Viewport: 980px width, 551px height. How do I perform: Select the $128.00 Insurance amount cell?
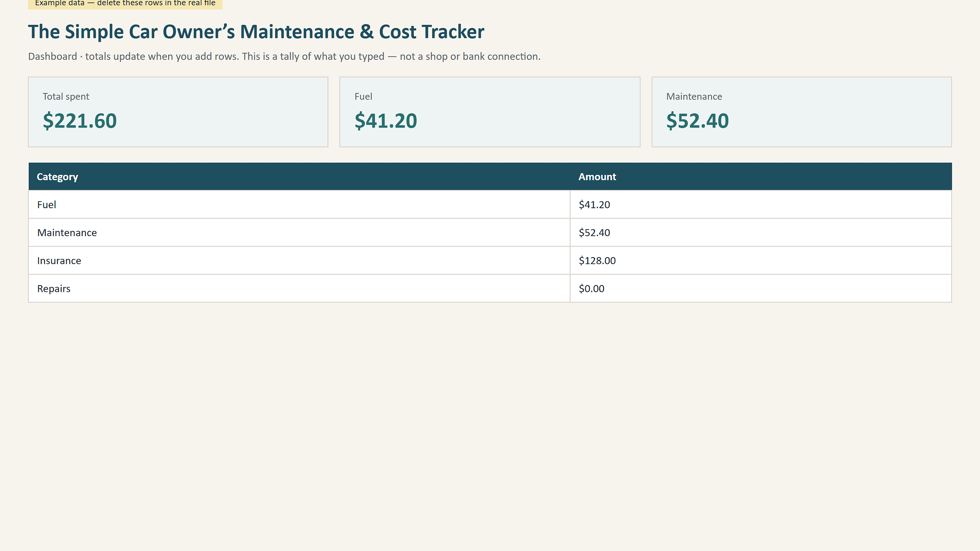[x=761, y=260]
